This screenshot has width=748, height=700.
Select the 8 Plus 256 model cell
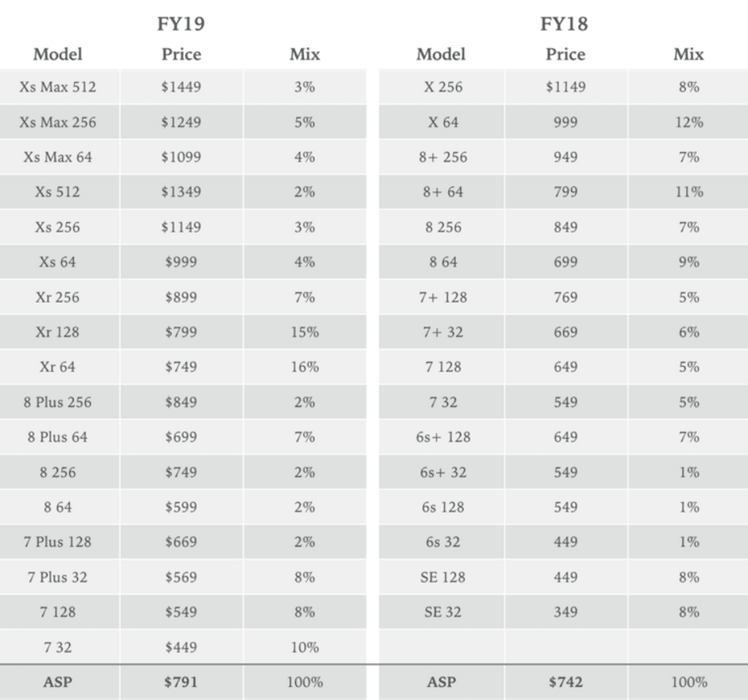click(x=58, y=402)
